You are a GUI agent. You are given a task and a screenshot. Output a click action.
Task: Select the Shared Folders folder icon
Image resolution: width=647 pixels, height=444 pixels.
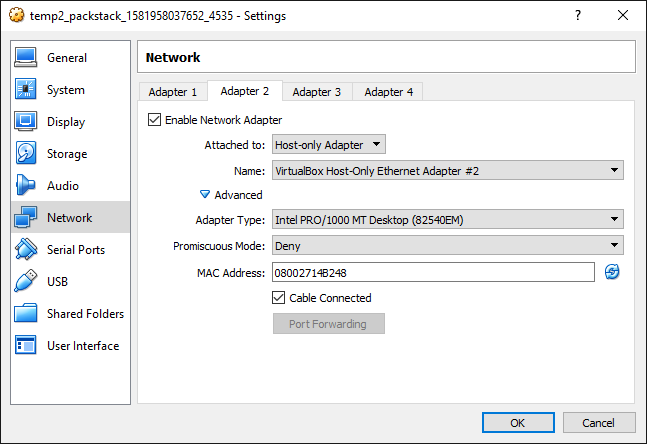tap(26, 313)
